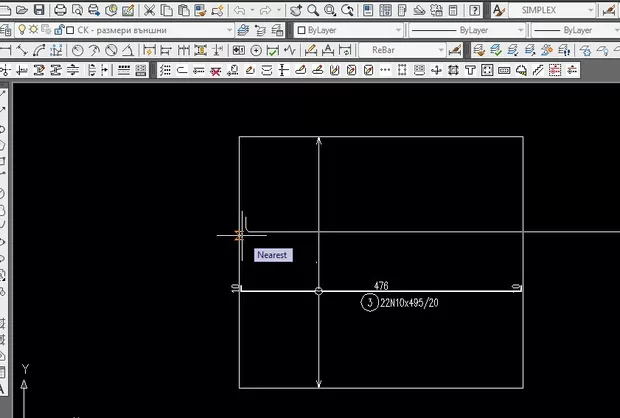Image resolution: width=620 pixels, height=418 pixels.
Task: Click the Cut scissors icon
Action: point(150,10)
